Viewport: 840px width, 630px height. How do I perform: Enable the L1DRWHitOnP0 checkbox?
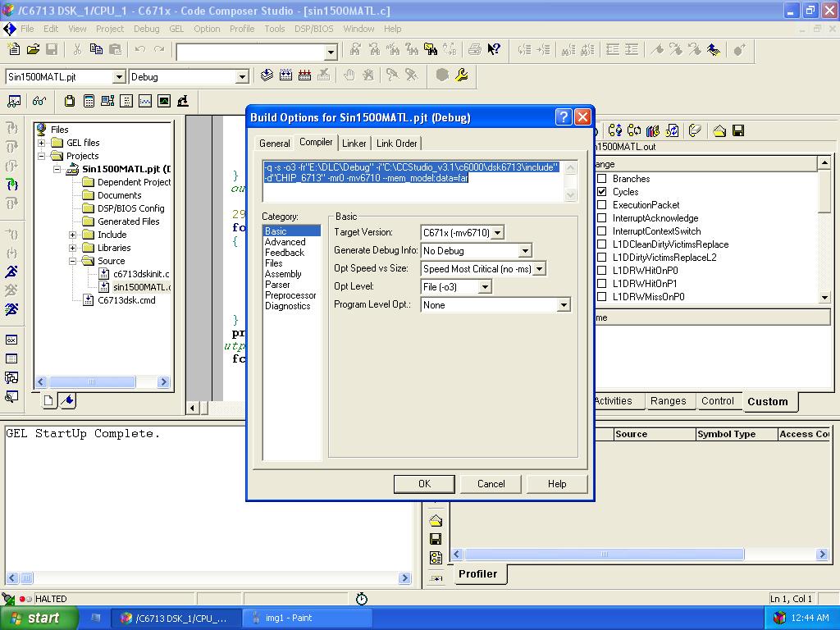tap(602, 271)
